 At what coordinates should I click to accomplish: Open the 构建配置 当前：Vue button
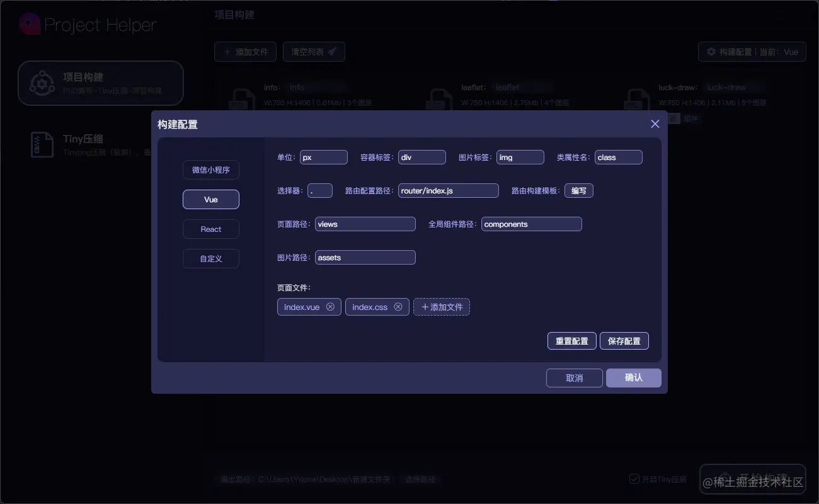(752, 52)
